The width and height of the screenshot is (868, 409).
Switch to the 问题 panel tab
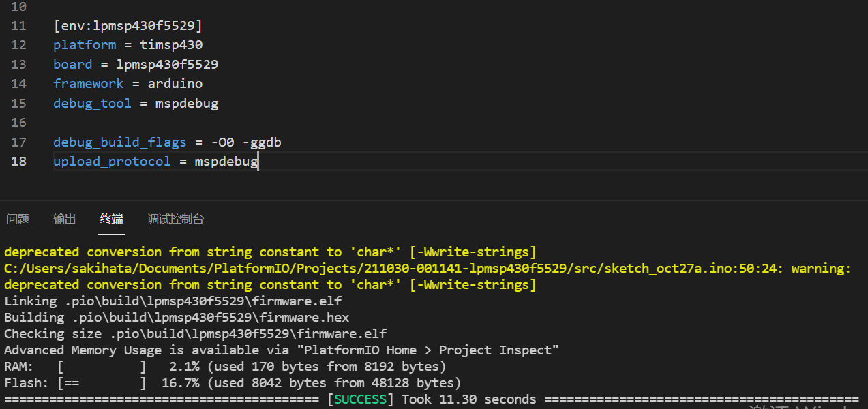click(x=18, y=219)
